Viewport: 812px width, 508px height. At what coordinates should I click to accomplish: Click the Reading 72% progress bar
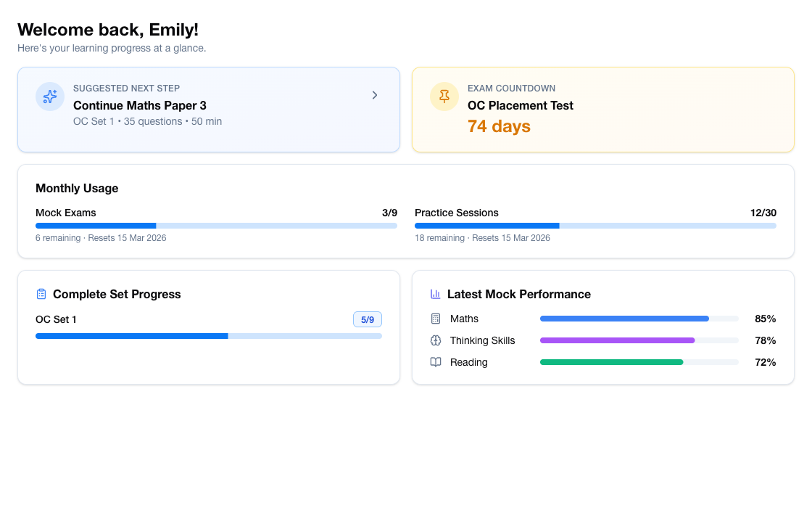pos(638,362)
